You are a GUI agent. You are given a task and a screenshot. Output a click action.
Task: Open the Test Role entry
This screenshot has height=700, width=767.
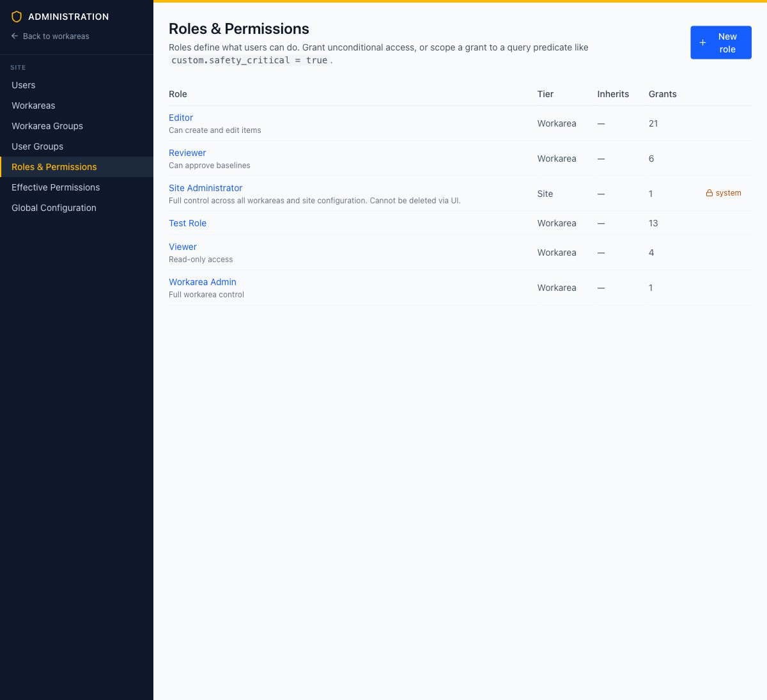coord(187,223)
